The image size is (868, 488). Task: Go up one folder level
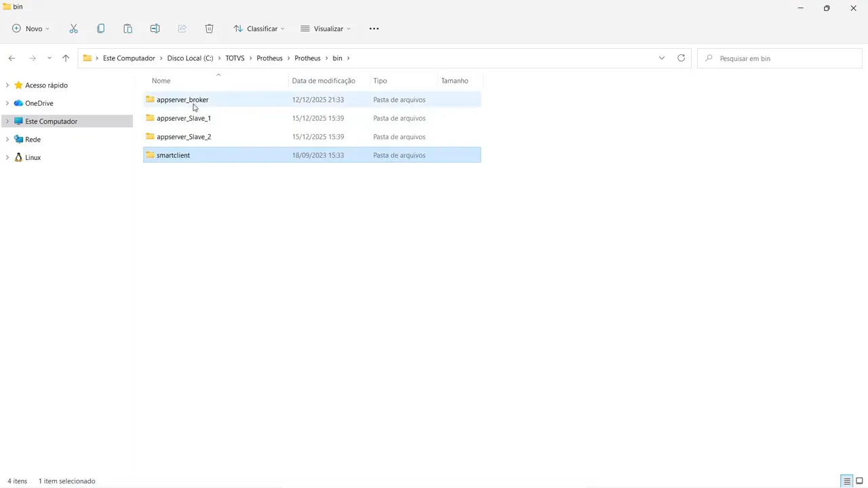66,58
